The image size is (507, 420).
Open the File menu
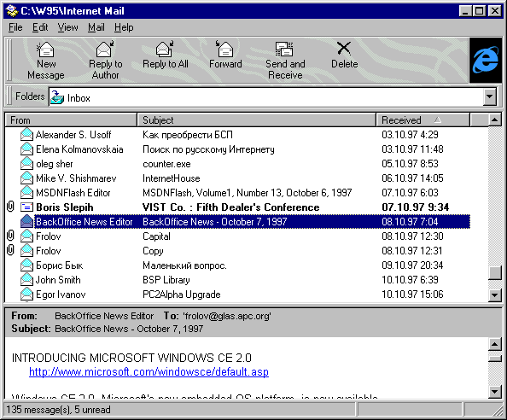pos(15,27)
